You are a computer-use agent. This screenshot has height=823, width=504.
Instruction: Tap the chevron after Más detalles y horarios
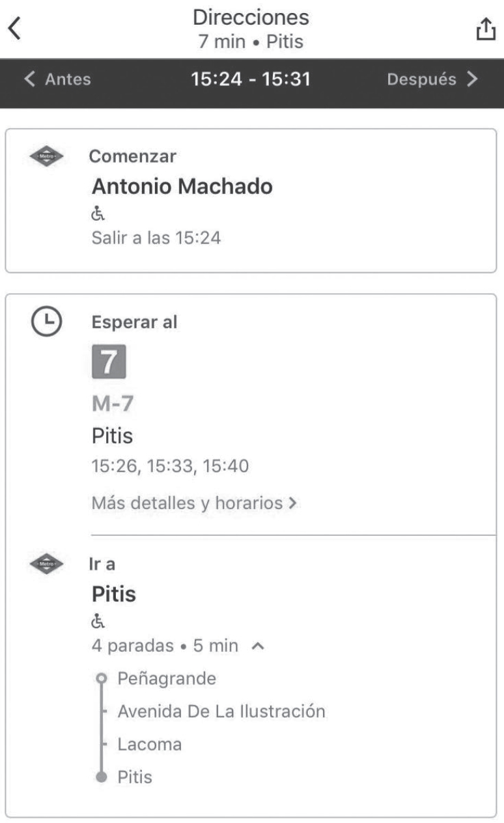point(292,503)
